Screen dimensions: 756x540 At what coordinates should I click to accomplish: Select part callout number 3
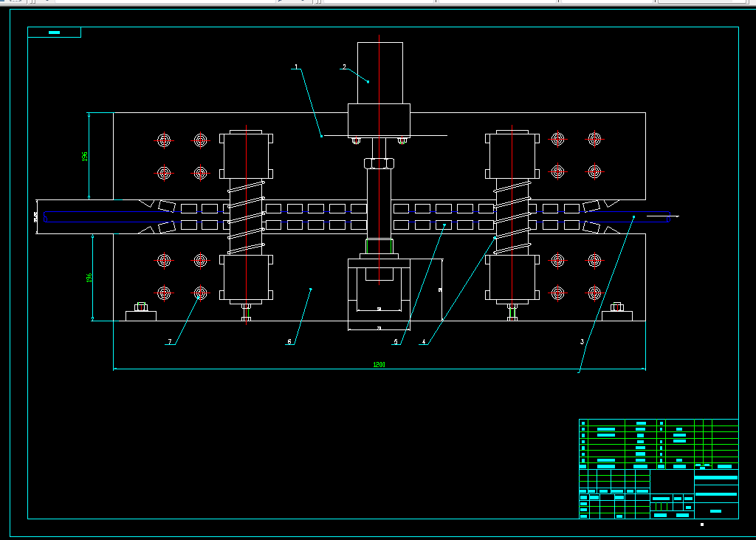coord(582,342)
